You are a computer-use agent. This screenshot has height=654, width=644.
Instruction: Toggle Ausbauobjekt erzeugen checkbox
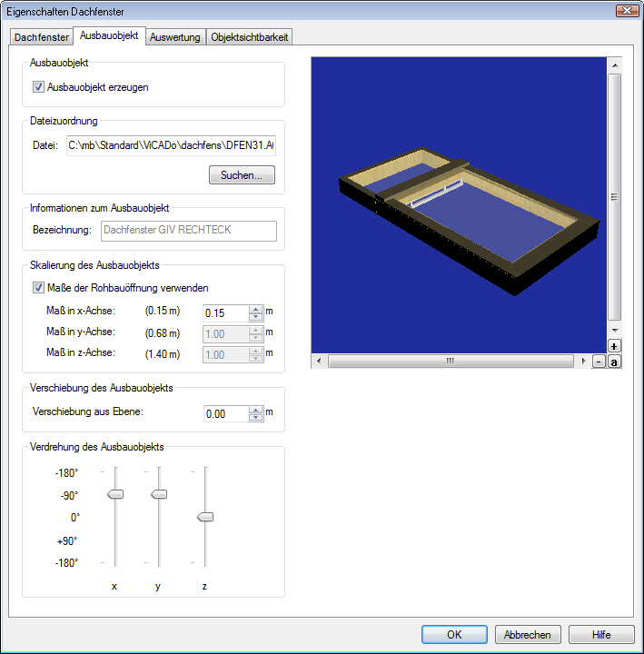click(38, 87)
